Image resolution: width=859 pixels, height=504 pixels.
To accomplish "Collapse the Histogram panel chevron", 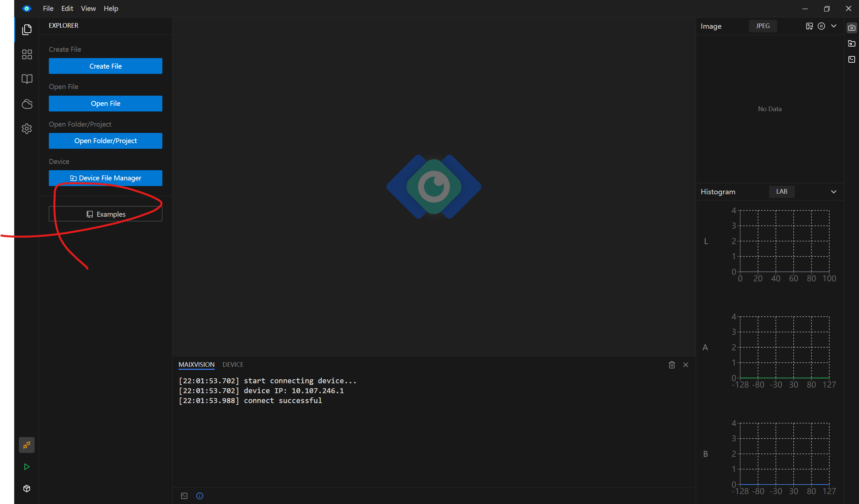I will [x=834, y=192].
